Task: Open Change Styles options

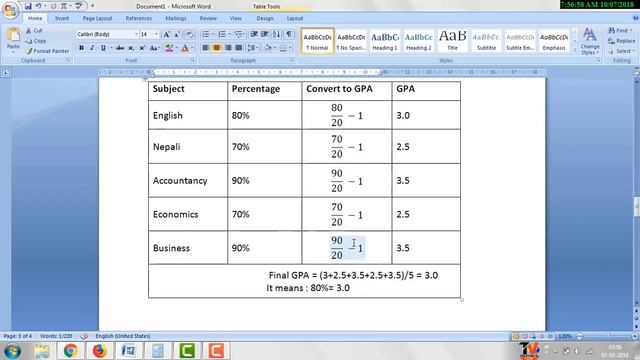Action: pyautogui.click(x=590, y=41)
